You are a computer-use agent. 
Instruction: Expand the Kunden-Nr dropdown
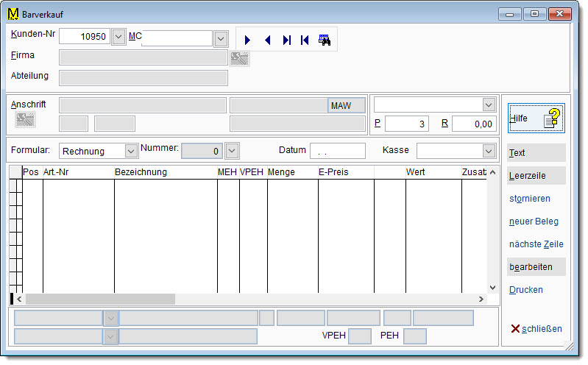pyautogui.click(x=119, y=38)
